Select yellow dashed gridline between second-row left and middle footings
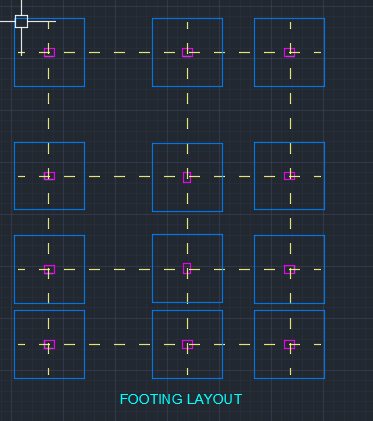This screenshot has width=373, height=421. 119,176
